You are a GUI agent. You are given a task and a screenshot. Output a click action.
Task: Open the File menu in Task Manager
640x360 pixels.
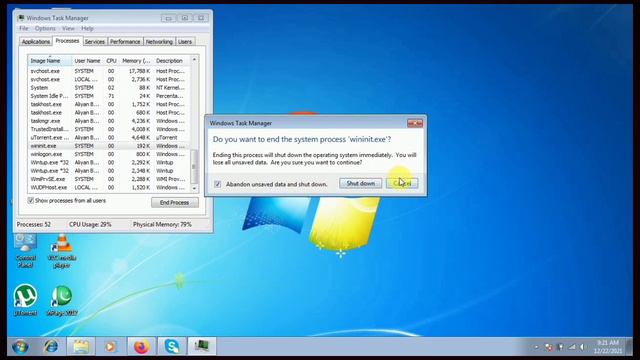pyautogui.click(x=24, y=29)
